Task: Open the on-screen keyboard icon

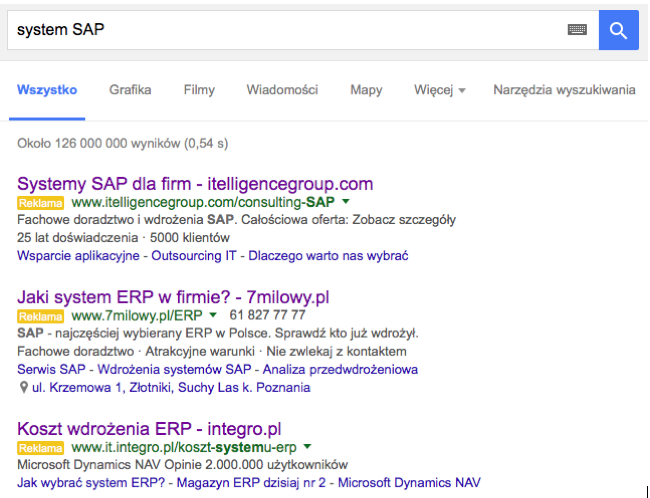Action: tap(577, 30)
